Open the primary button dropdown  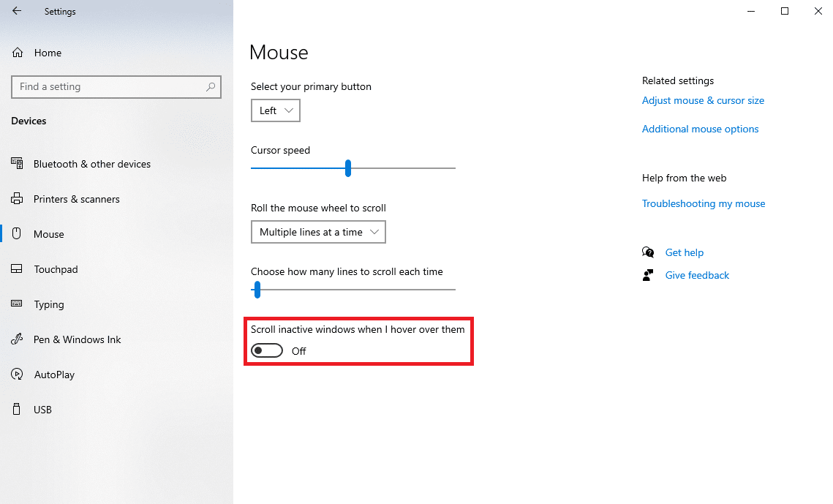pyautogui.click(x=275, y=110)
